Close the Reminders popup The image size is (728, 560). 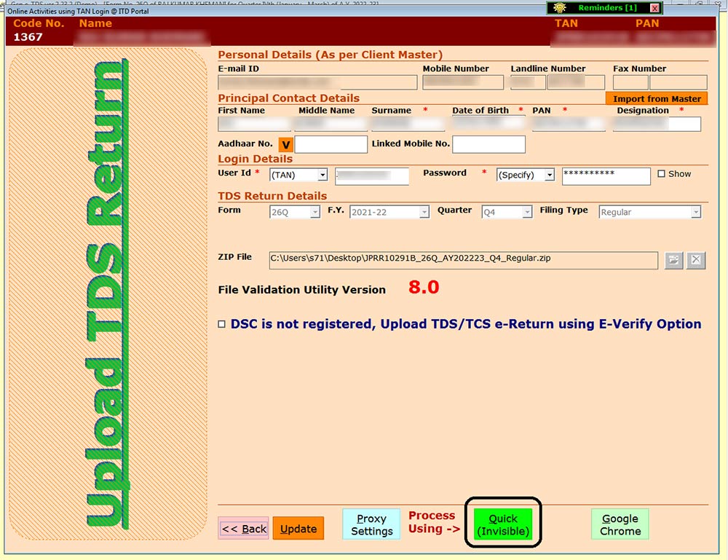(x=654, y=8)
